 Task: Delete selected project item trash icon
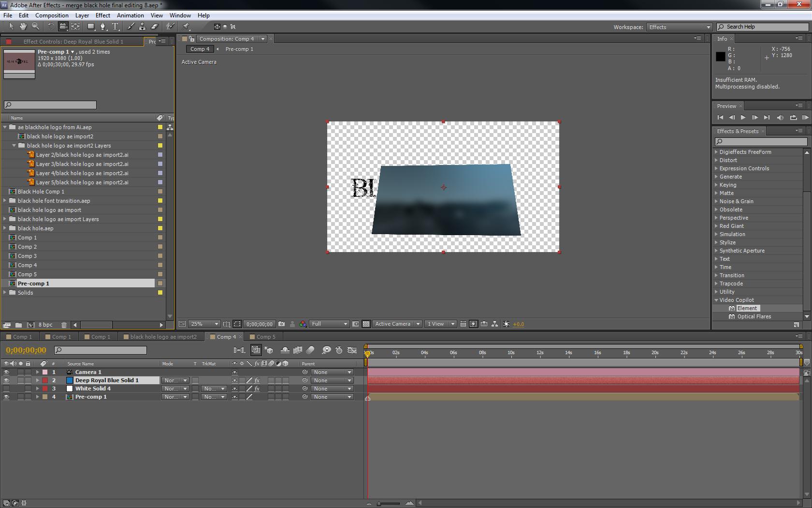pyautogui.click(x=64, y=325)
